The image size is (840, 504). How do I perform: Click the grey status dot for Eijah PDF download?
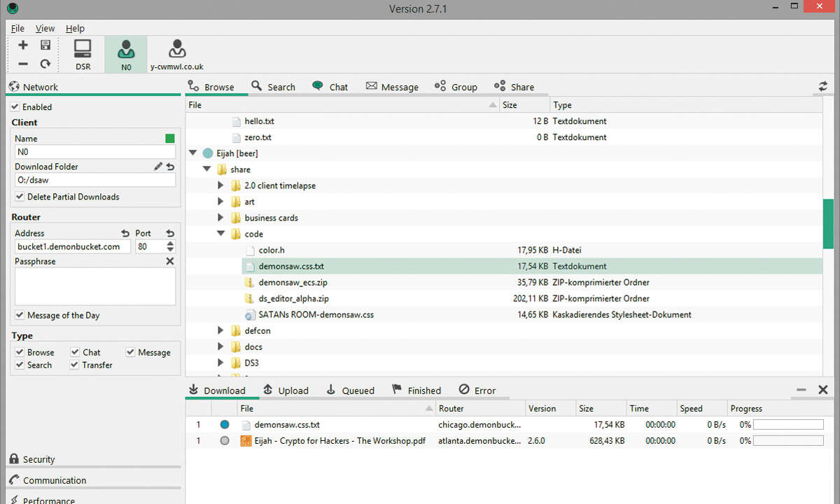click(x=225, y=441)
